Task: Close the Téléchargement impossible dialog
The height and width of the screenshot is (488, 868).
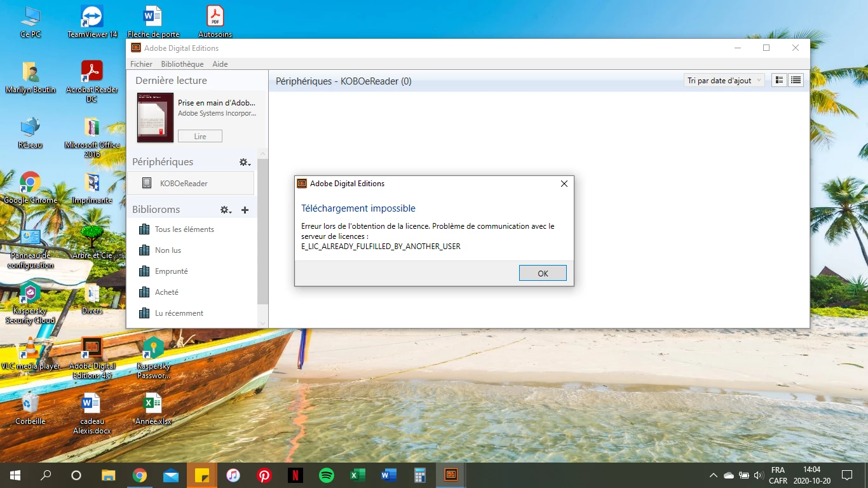Action: click(564, 184)
